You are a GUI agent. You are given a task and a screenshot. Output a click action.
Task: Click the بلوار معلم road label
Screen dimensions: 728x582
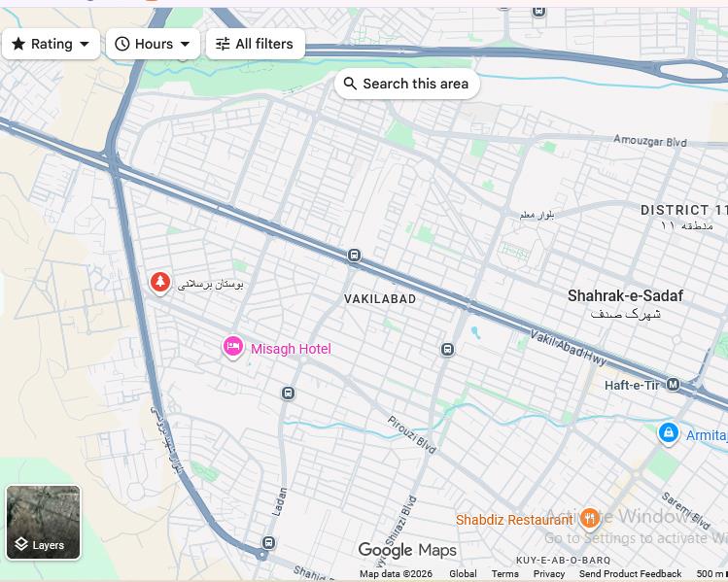[x=537, y=216]
